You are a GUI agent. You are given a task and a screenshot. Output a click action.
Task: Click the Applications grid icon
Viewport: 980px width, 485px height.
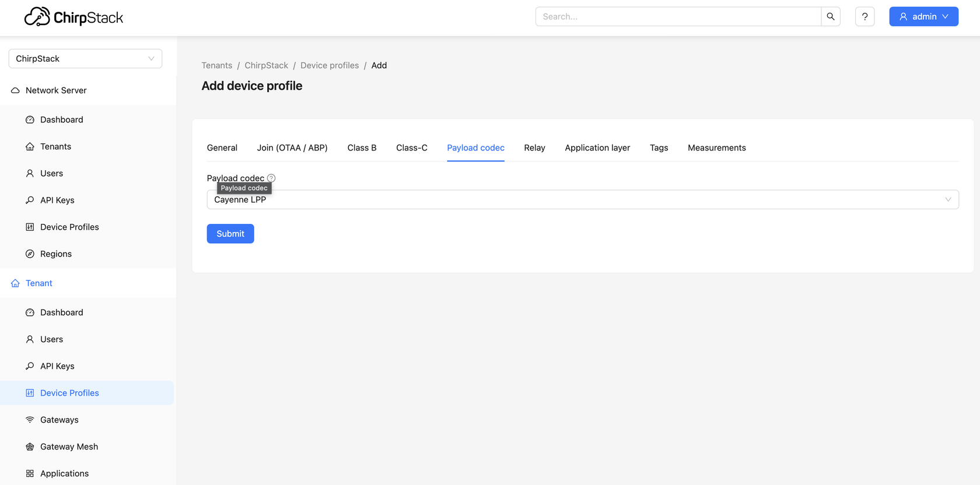[30, 473]
